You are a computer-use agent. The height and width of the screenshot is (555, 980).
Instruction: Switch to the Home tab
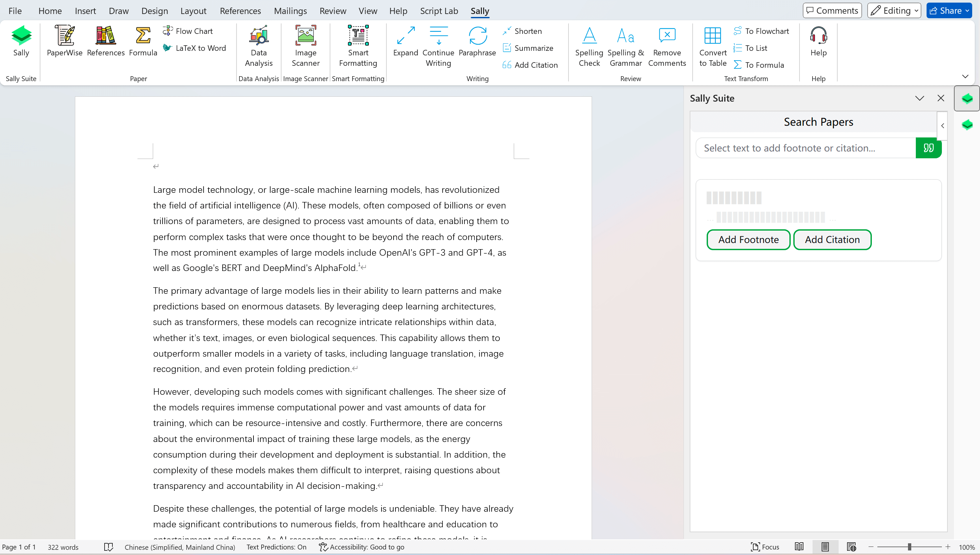50,11
